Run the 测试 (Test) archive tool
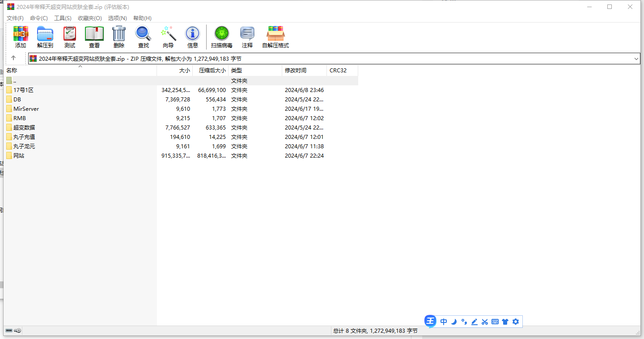This screenshot has width=644, height=339. [x=70, y=37]
